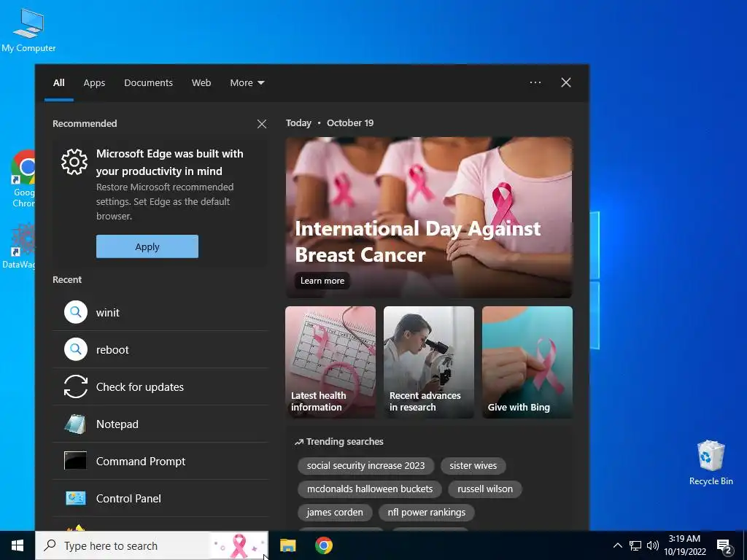Click the 'winit' recent search text
The width and height of the screenshot is (747, 560).
[108, 313]
